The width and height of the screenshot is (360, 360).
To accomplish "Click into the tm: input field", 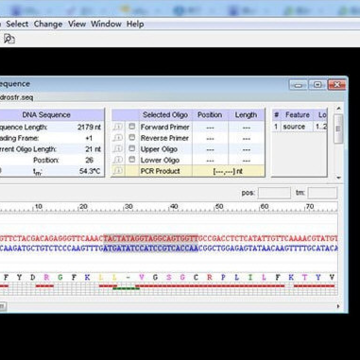I will (322, 193).
